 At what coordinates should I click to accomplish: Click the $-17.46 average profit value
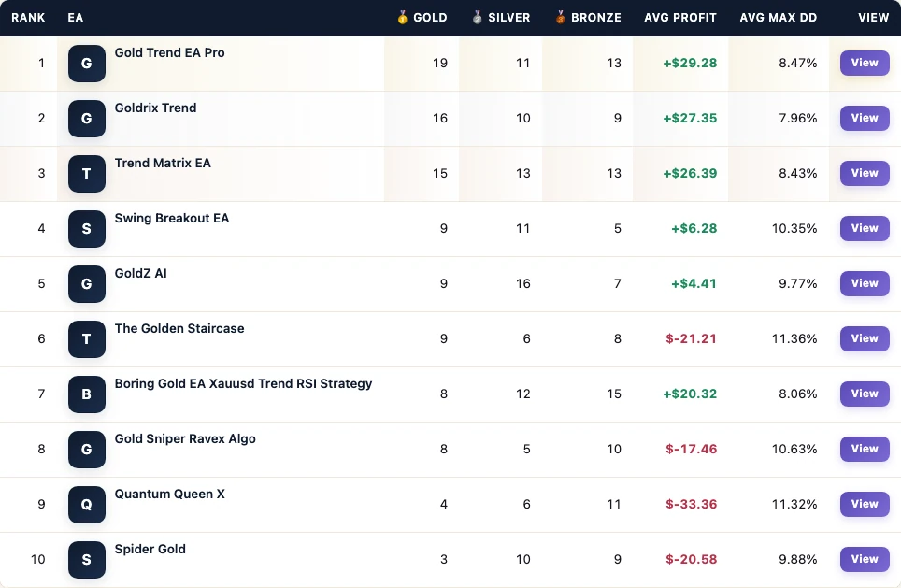click(692, 450)
